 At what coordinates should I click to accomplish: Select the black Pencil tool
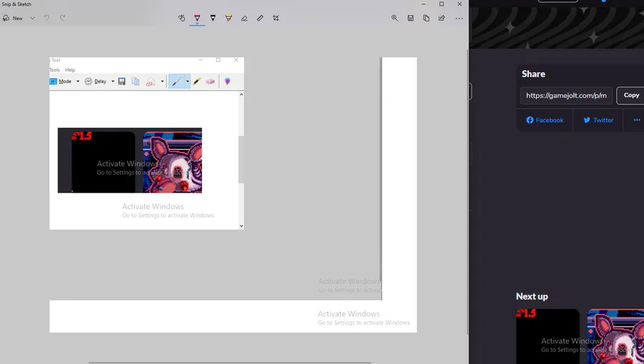pos(213,18)
